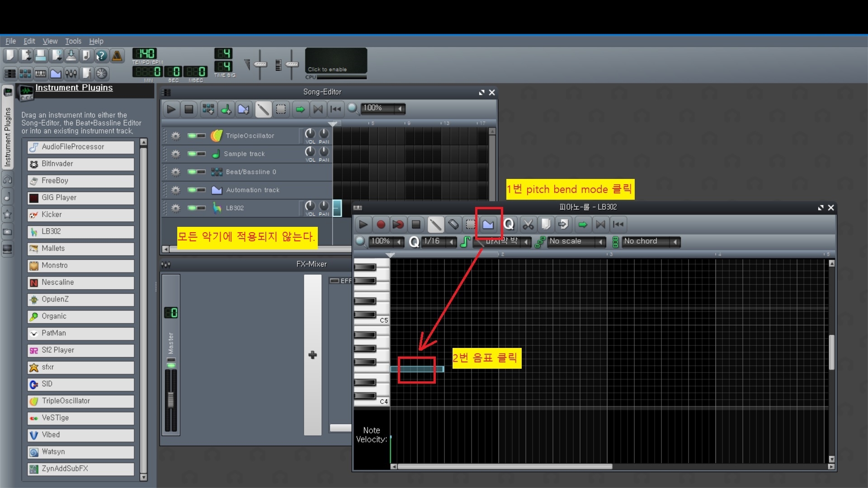Viewport: 868px width, 488px height.
Task: Open the Tools menu
Action: 73,41
